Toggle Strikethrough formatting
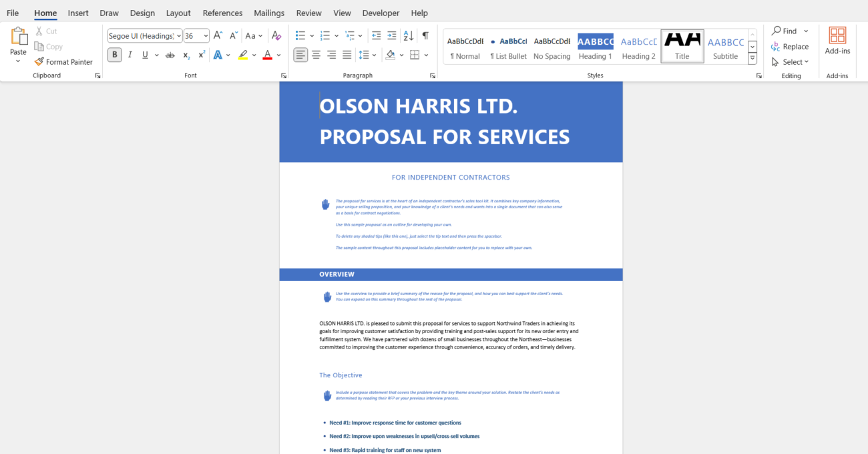The image size is (868, 454). (x=170, y=55)
